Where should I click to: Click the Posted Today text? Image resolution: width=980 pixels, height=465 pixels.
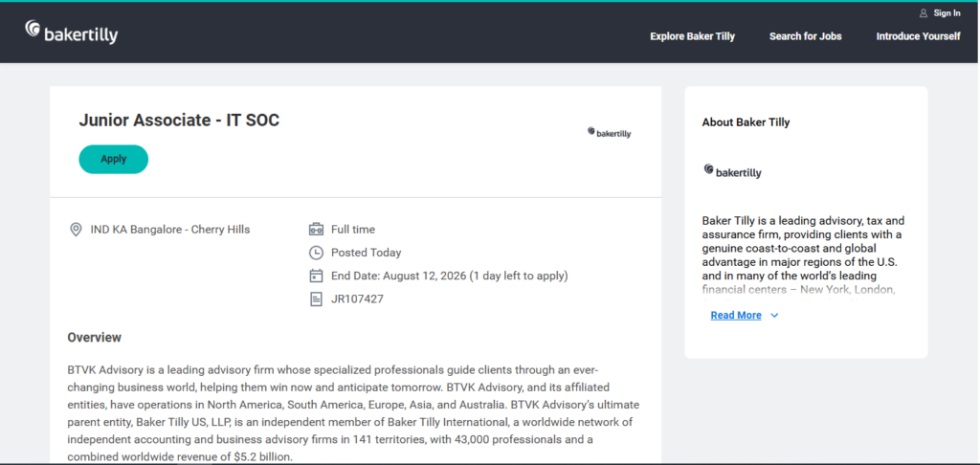pyautogui.click(x=367, y=253)
